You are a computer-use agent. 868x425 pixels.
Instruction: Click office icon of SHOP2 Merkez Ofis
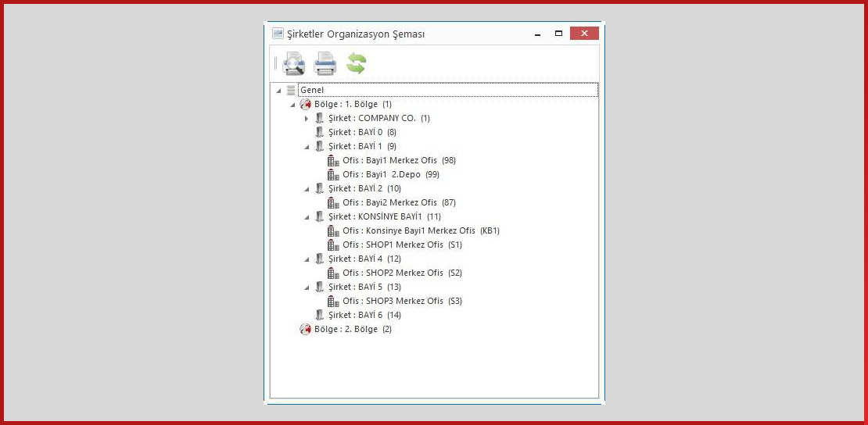pos(333,273)
